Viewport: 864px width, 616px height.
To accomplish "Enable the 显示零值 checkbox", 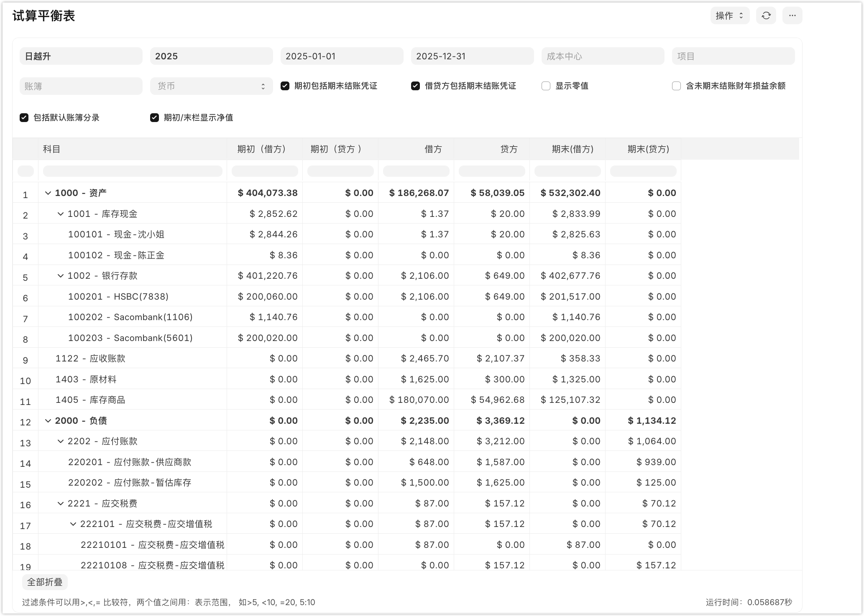I will 546,86.
